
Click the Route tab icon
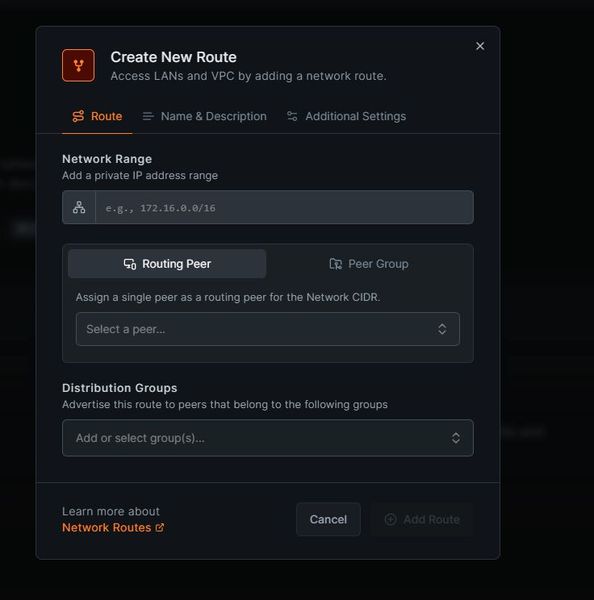pyautogui.click(x=78, y=116)
